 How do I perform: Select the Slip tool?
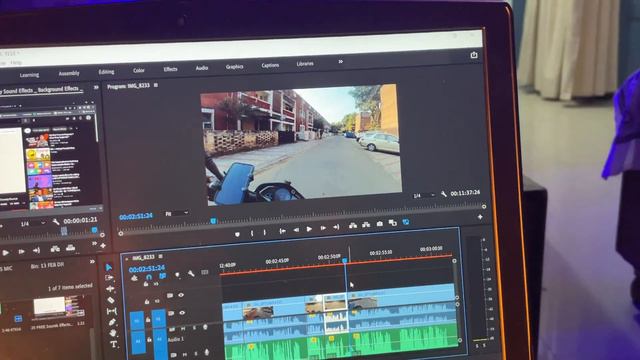[x=111, y=311]
